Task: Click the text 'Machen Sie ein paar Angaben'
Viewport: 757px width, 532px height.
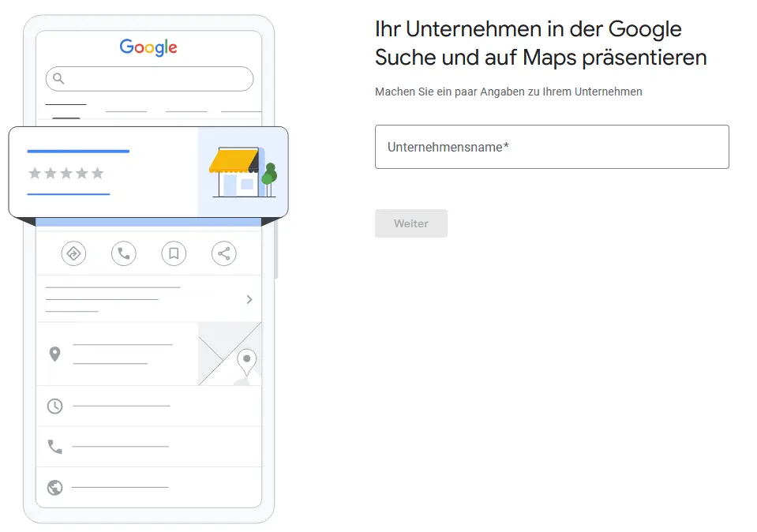Action: 450,92
